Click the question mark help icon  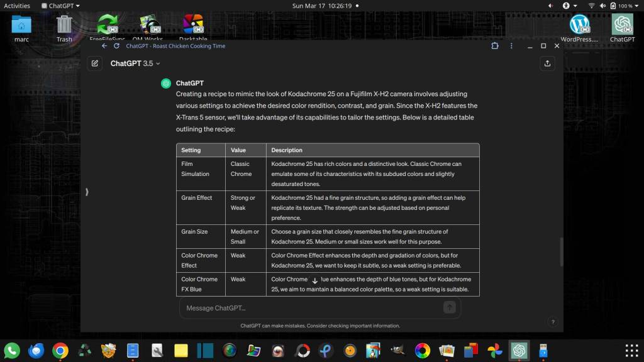pyautogui.click(x=553, y=322)
